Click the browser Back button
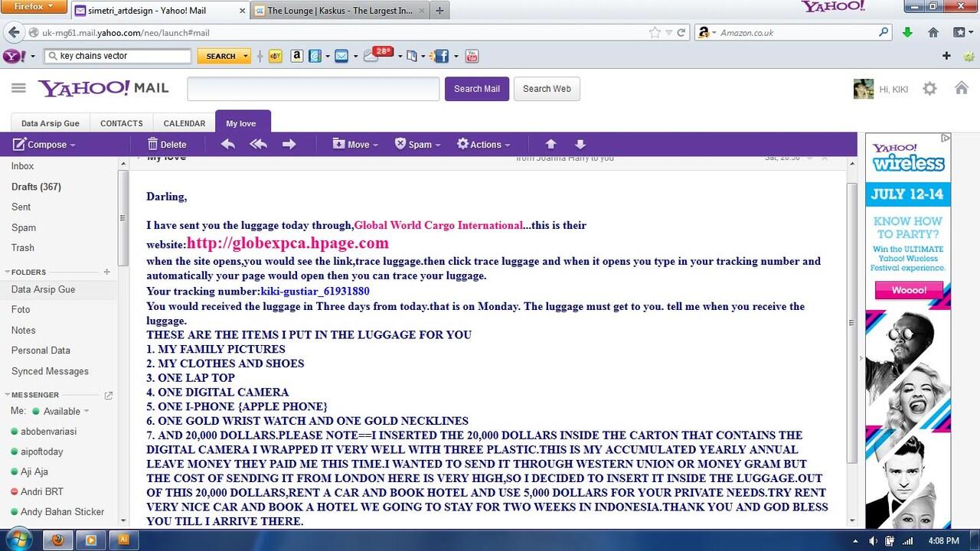Viewport: 980px width, 551px height. (13, 32)
